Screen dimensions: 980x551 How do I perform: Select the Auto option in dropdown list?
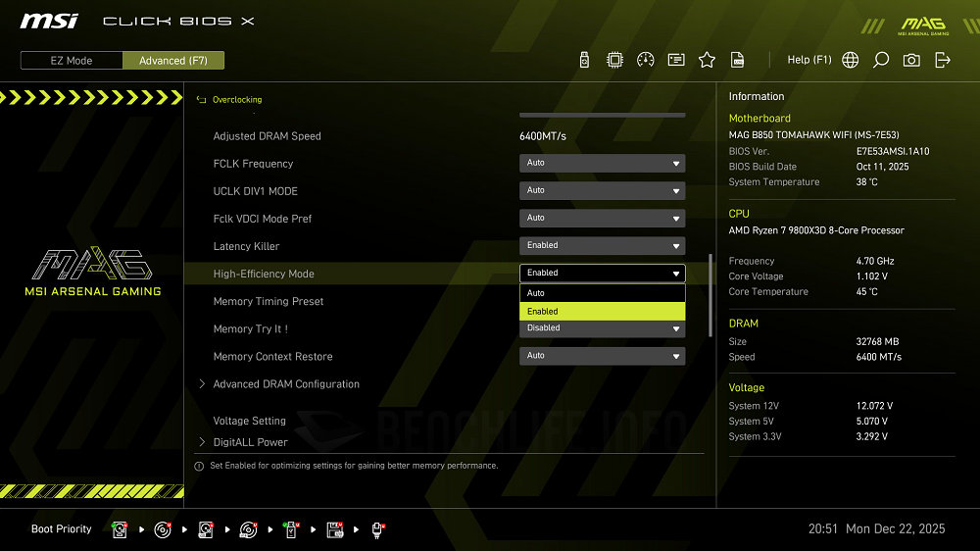point(602,293)
